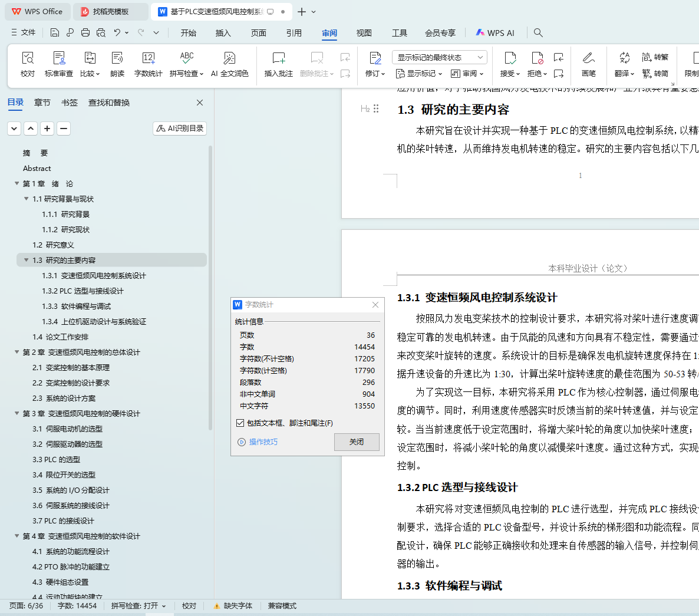The width and height of the screenshot is (699, 616).
Task: Expand the 拼写检查 dropdown arrow
Action: coord(202,74)
